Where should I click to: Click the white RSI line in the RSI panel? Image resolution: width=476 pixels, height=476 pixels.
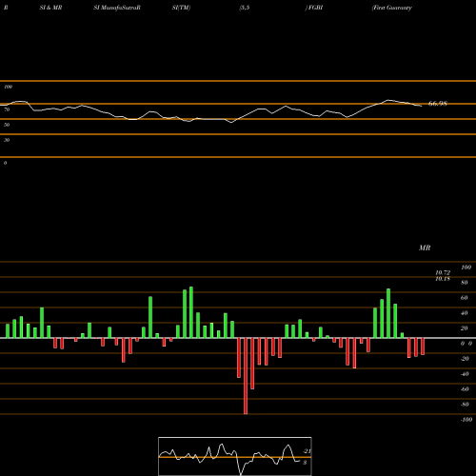click(x=211, y=119)
